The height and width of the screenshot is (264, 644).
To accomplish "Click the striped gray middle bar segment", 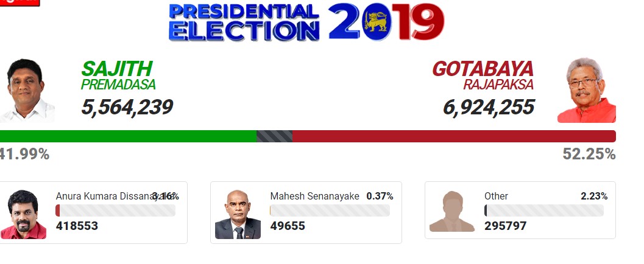I will (274, 136).
